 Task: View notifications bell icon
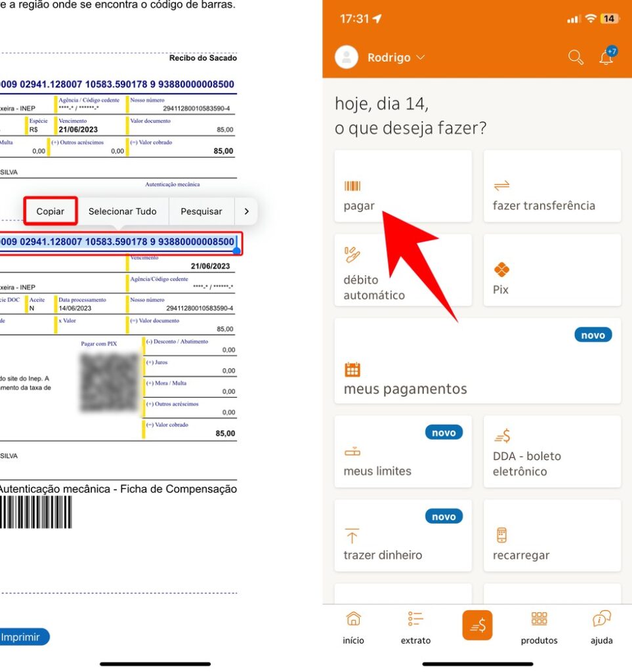[x=606, y=56]
